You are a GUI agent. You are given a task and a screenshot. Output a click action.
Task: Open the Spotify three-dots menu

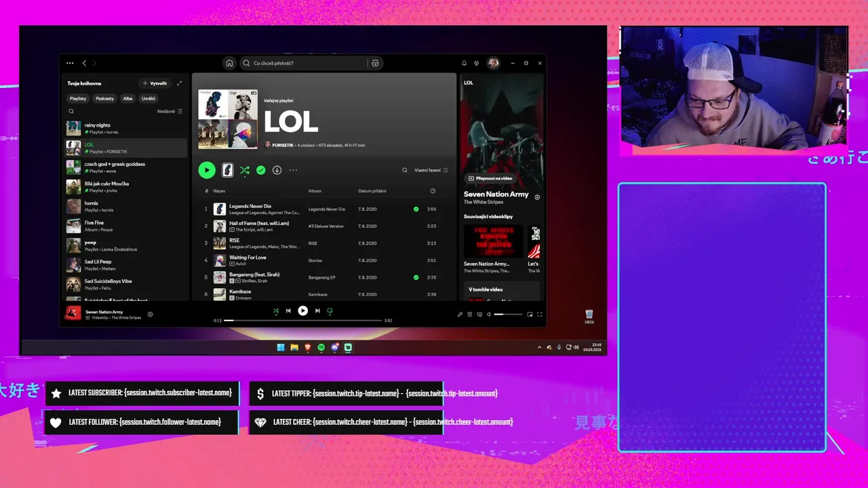coord(70,63)
